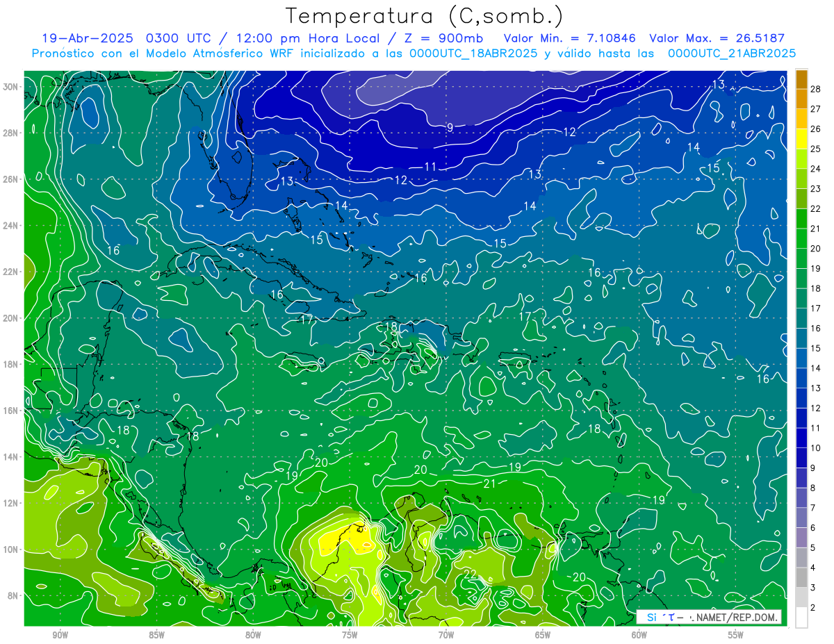Click 'Valor Min. = 7.10846' value

coord(571,38)
